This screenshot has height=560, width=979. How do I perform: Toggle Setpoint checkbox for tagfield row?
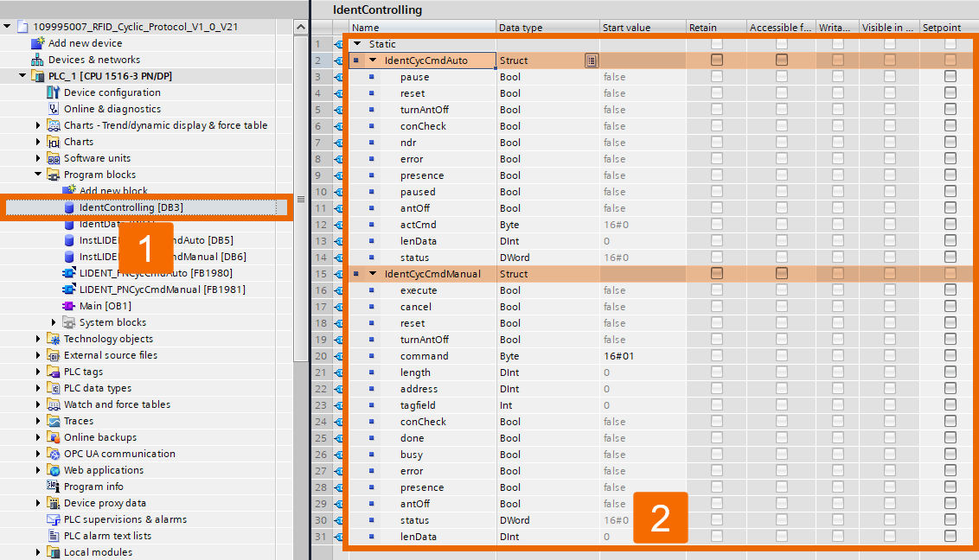[950, 404]
